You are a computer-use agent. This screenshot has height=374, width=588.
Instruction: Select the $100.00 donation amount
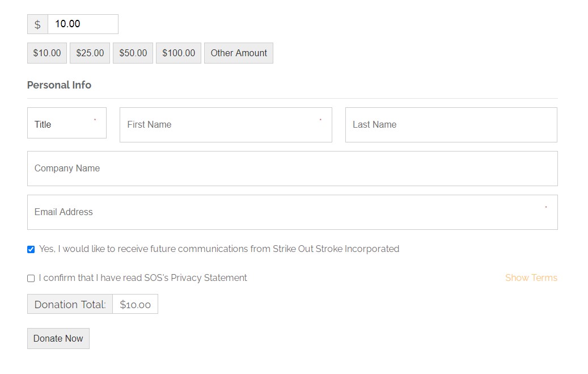click(x=179, y=53)
